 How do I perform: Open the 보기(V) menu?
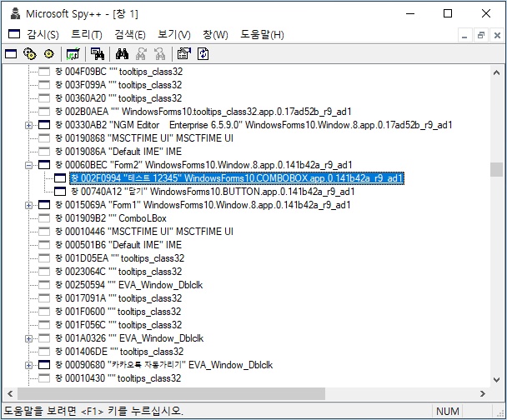pyautogui.click(x=174, y=34)
